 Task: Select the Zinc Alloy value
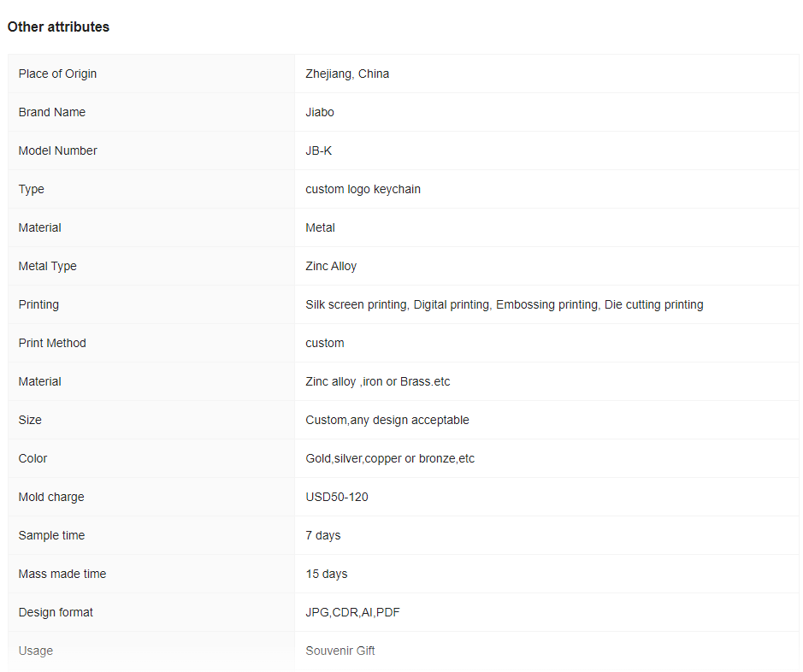331,266
